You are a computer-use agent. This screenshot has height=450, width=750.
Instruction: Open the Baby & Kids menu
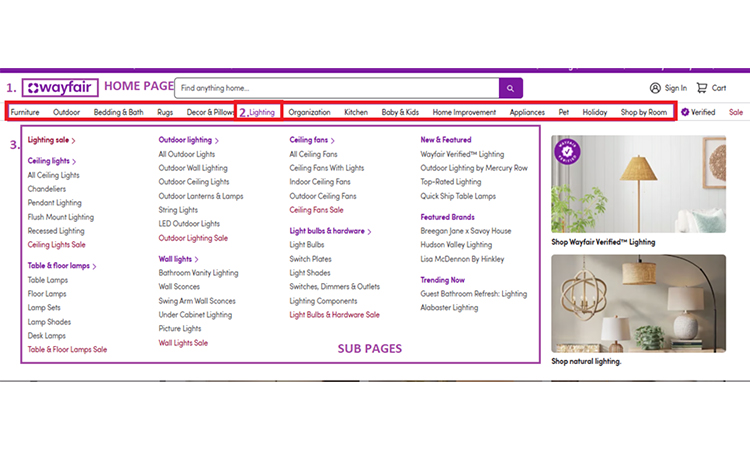[x=400, y=112]
